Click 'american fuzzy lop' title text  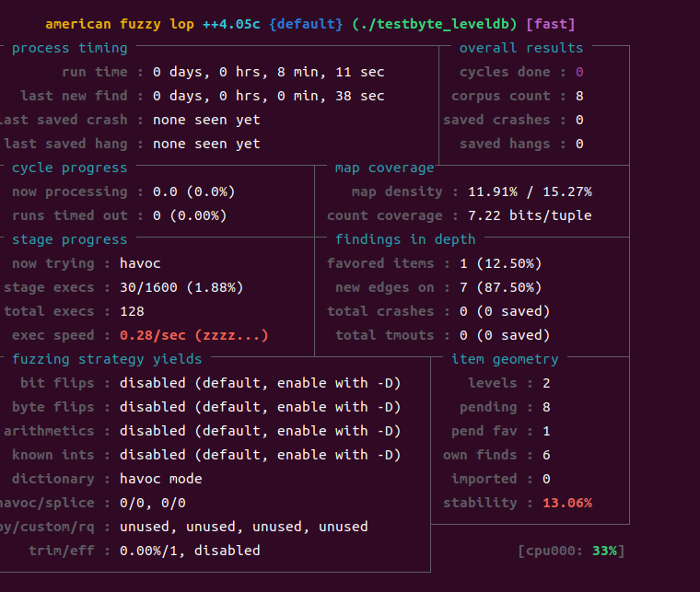pyautogui.click(x=120, y=24)
